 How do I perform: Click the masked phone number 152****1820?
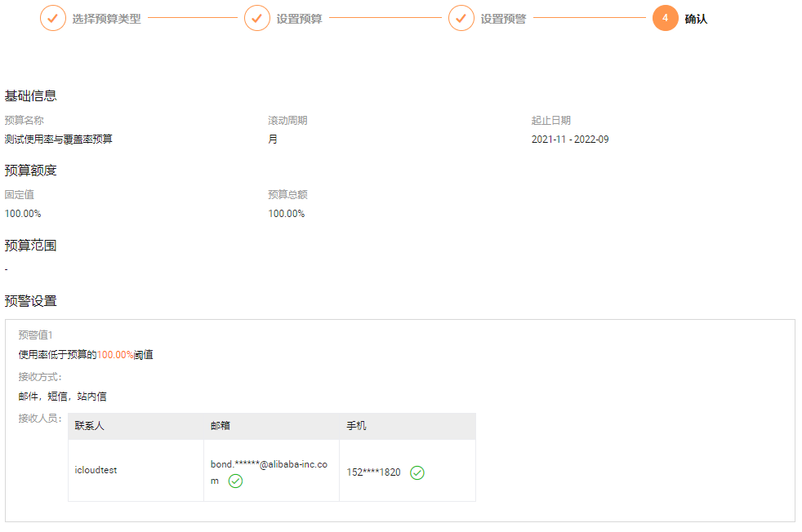tap(373, 472)
